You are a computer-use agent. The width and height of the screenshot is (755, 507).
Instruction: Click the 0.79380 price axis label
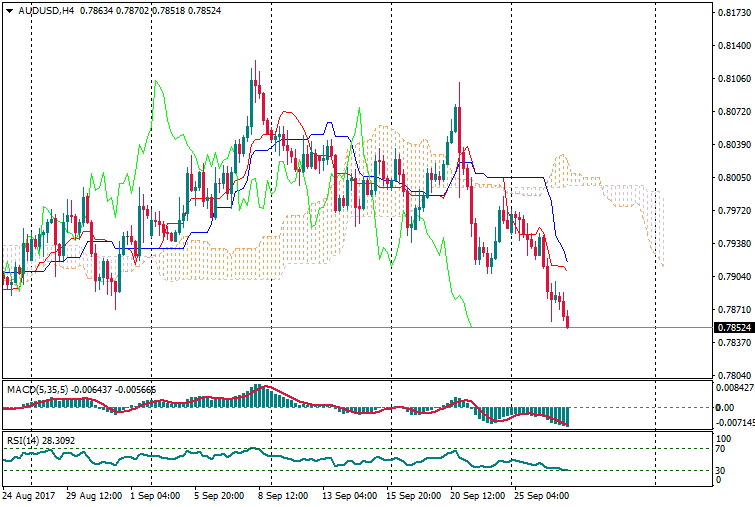[x=734, y=244]
